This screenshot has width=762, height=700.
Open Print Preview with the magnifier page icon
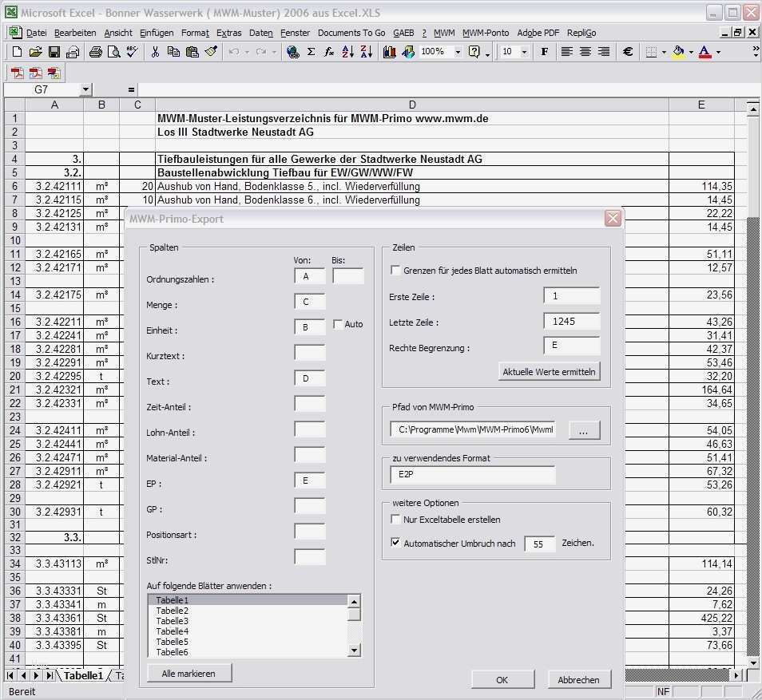tap(113, 52)
